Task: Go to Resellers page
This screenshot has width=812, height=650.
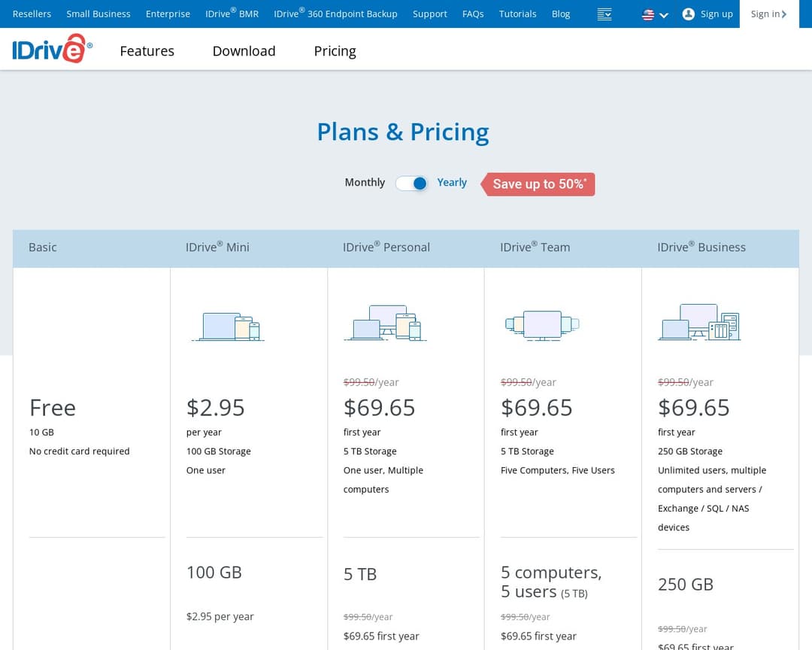Action: [x=32, y=14]
